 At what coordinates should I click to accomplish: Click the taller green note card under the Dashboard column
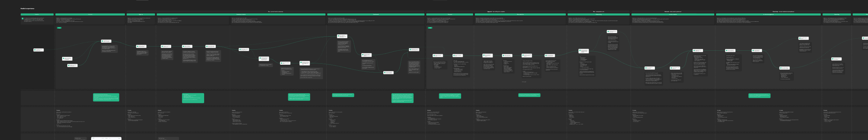click(x=402, y=98)
